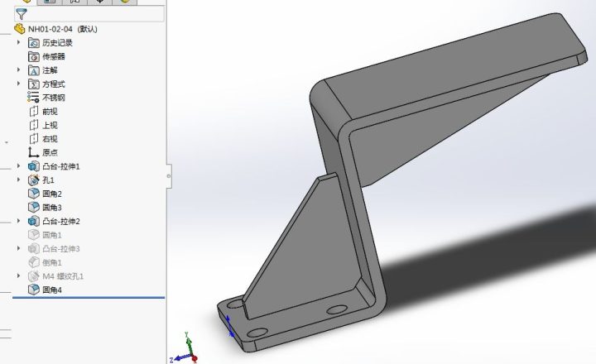Click the panel collapse handle on tree border
The width and height of the screenshot is (596, 364).
(x=169, y=175)
